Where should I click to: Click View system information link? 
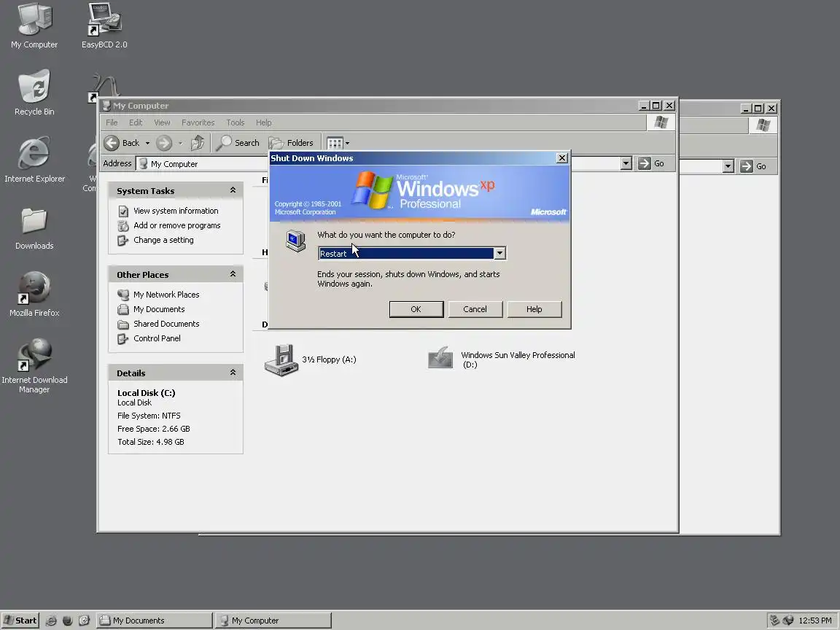[x=176, y=211]
